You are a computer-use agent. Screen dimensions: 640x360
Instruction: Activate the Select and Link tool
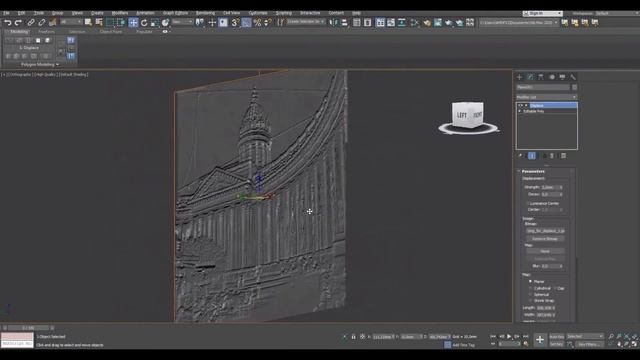click(x=31, y=23)
